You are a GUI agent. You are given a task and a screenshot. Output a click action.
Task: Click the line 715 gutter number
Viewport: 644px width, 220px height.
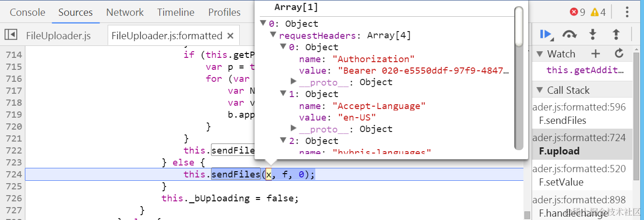13,66
